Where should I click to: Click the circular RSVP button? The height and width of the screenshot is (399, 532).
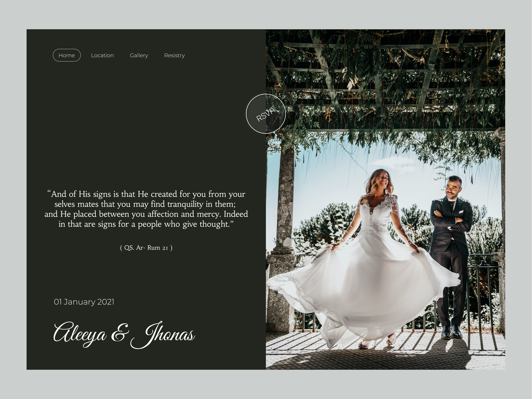click(266, 113)
